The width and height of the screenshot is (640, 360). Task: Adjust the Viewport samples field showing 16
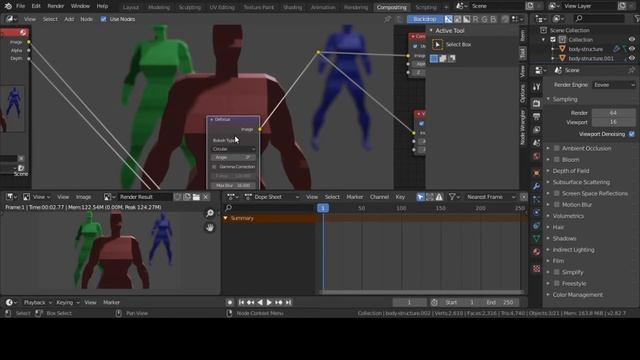pyautogui.click(x=613, y=122)
